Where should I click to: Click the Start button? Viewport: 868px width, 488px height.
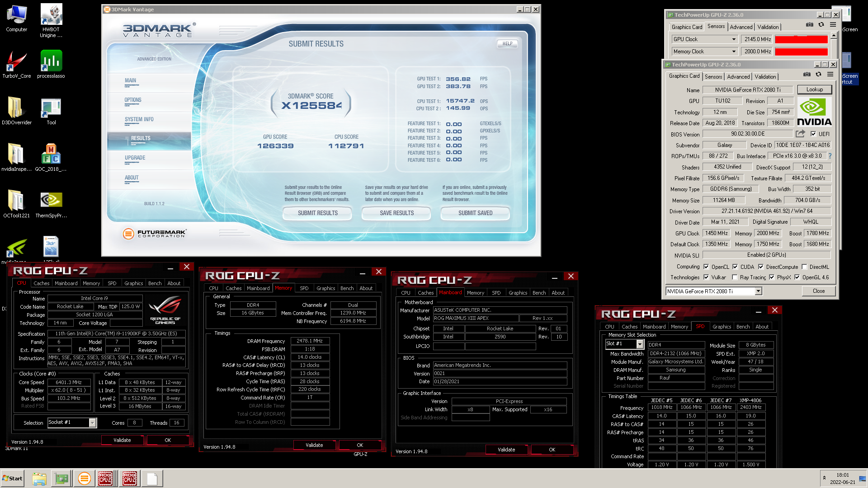(12, 479)
